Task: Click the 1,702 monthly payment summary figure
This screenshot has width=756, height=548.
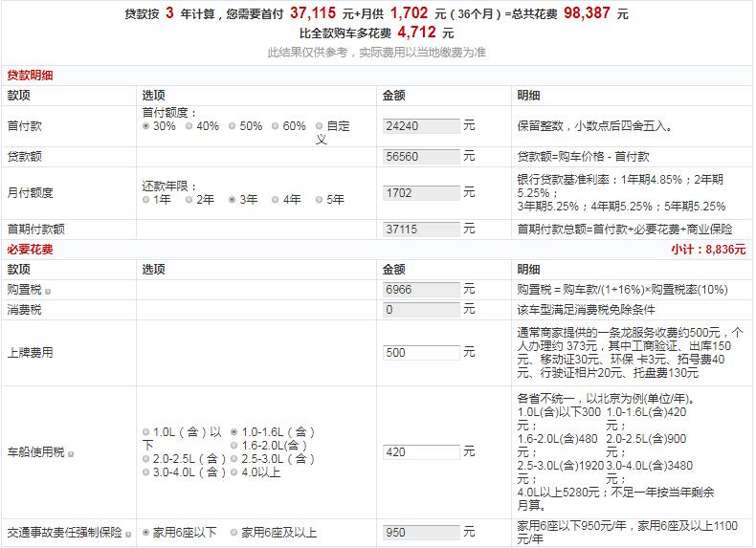Action: point(409,13)
